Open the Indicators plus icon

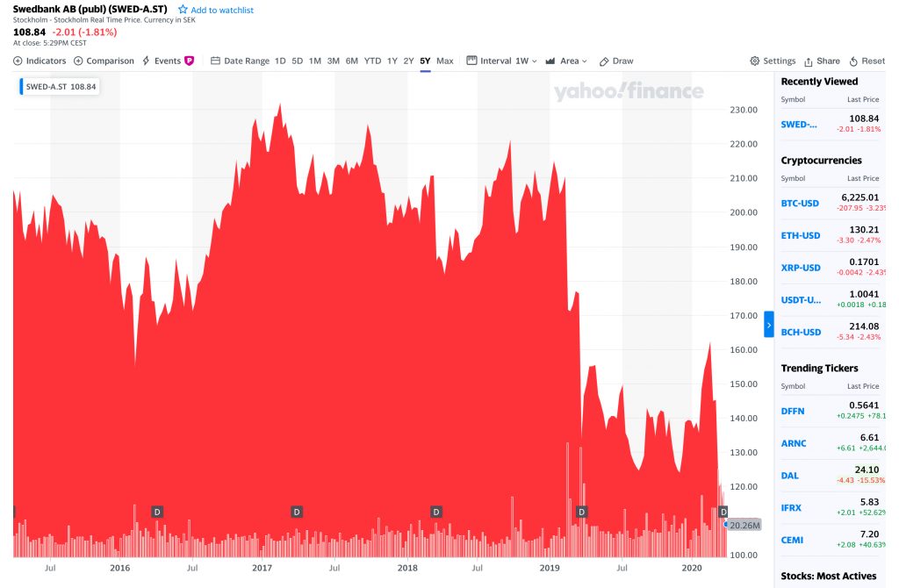[18, 61]
